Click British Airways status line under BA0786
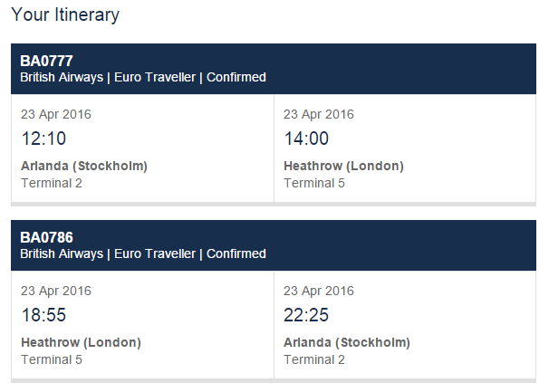This screenshot has height=392, width=549. click(143, 254)
